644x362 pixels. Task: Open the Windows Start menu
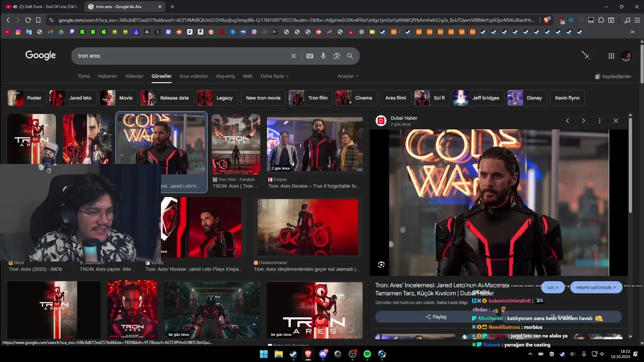[264, 354]
